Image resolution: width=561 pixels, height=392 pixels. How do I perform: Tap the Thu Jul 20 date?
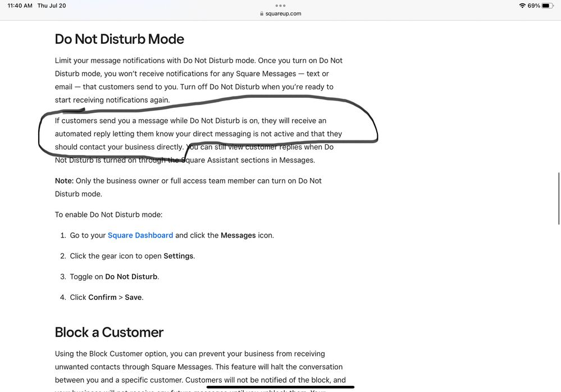point(52,6)
